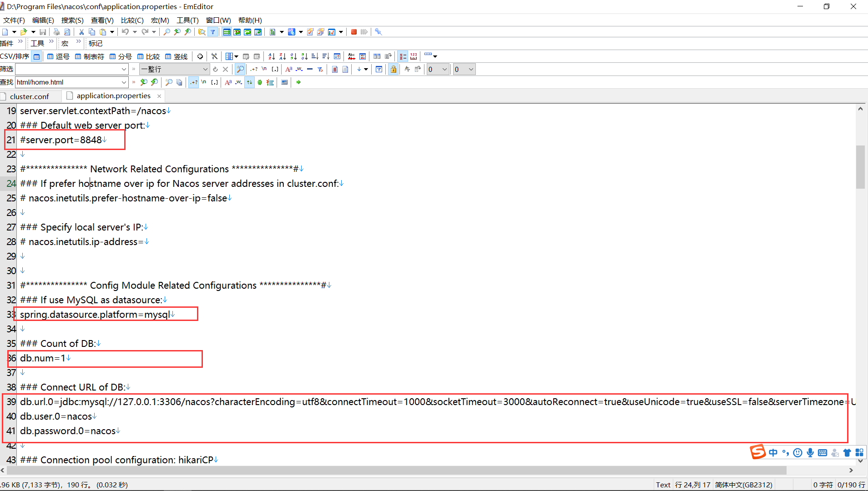Click the Find magnifier icon in main toolbar
This screenshot has width=868, height=491.
[167, 32]
